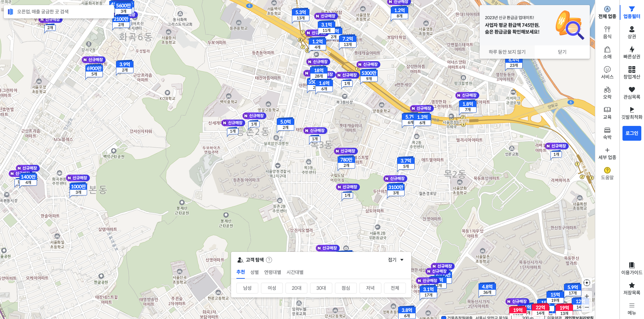The width and height of the screenshot is (644, 319).
Task: Open the 1400만 4개 sales marker
Action: pyautogui.click(x=28, y=180)
